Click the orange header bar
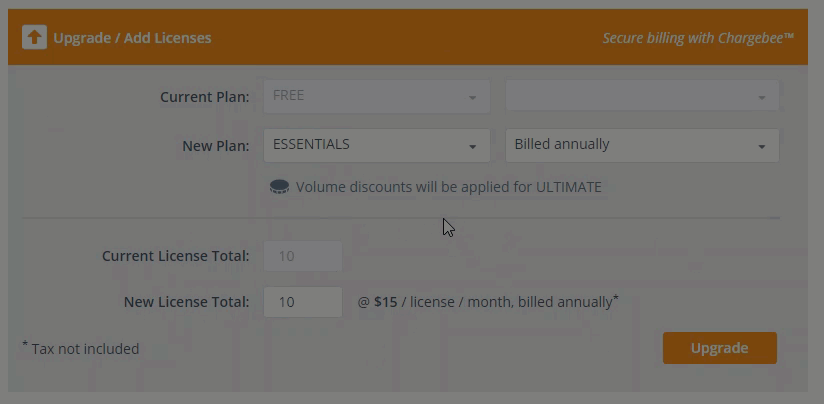Image resolution: width=824 pixels, height=404 pixels. click(400, 38)
